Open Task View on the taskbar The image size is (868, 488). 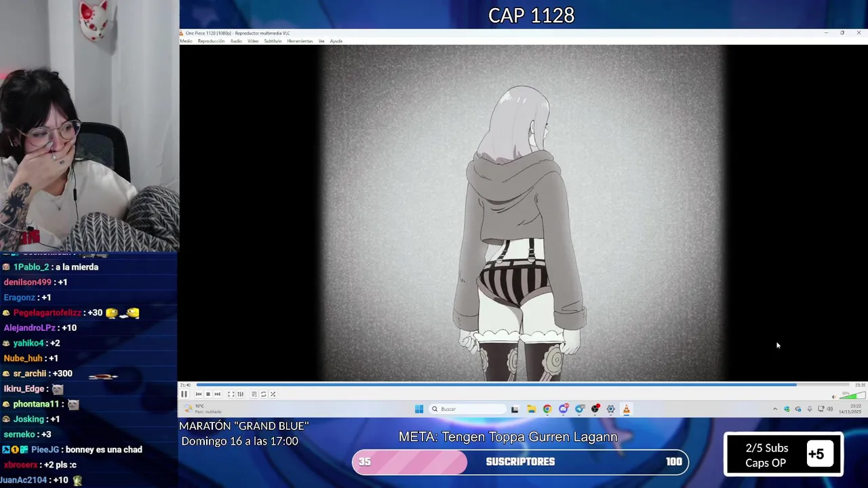point(515,409)
